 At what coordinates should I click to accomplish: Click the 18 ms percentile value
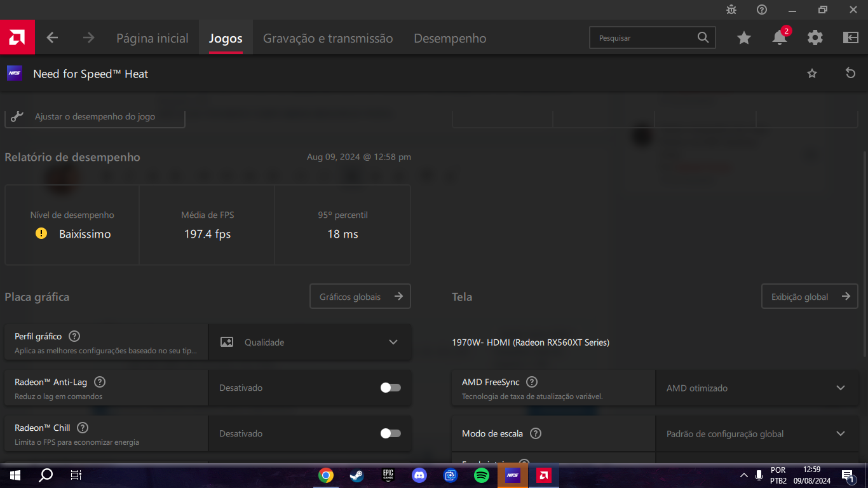click(x=342, y=234)
